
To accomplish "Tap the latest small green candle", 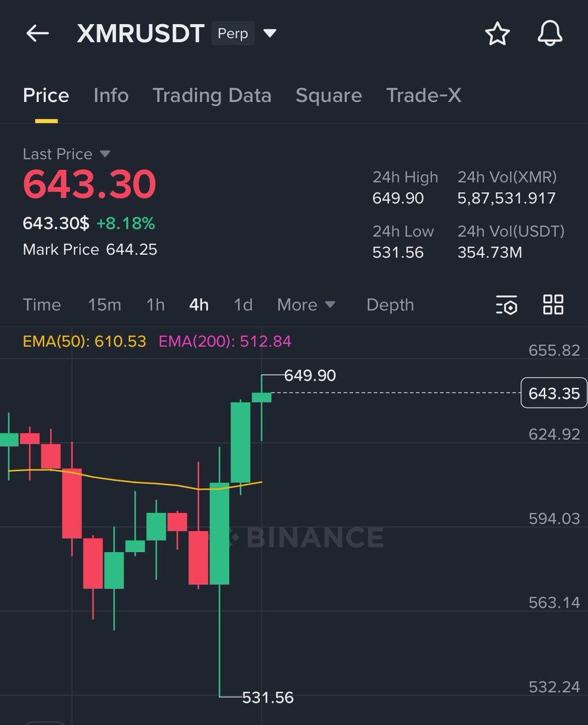I will 262,397.
